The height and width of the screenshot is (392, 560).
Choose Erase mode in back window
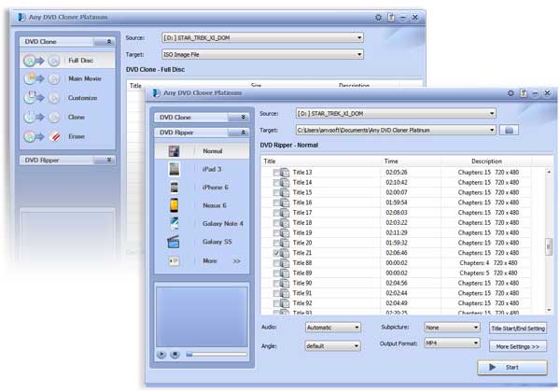(x=67, y=136)
